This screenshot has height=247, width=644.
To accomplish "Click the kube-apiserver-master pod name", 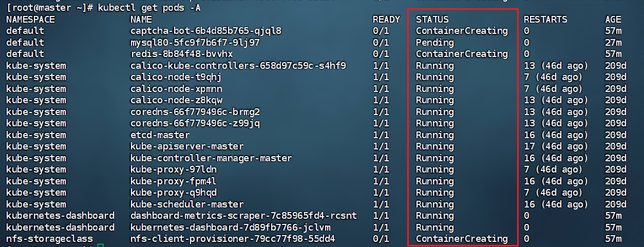I will pos(187,146).
